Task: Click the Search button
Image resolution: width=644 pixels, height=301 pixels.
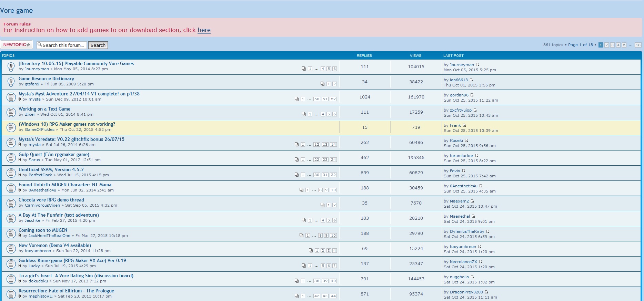Action: click(x=98, y=45)
